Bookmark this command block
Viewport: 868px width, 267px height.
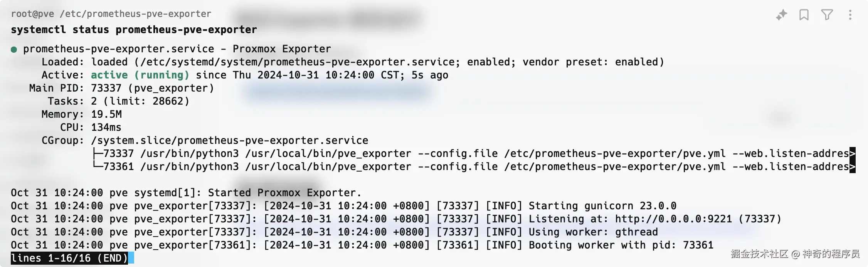[x=804, y=15]
